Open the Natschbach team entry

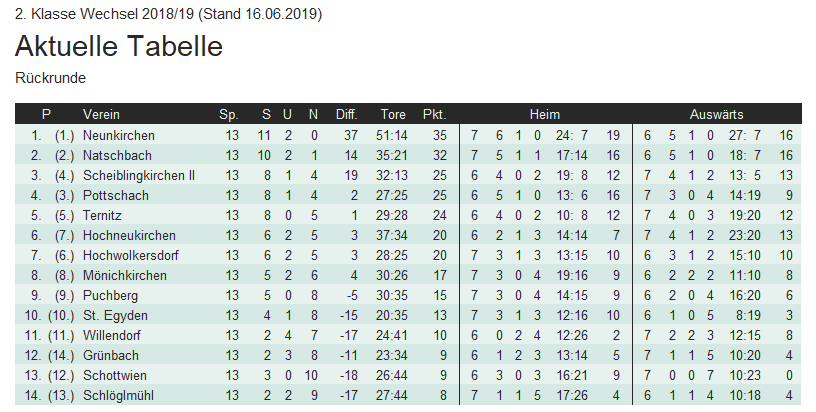[x=116, y=155]
